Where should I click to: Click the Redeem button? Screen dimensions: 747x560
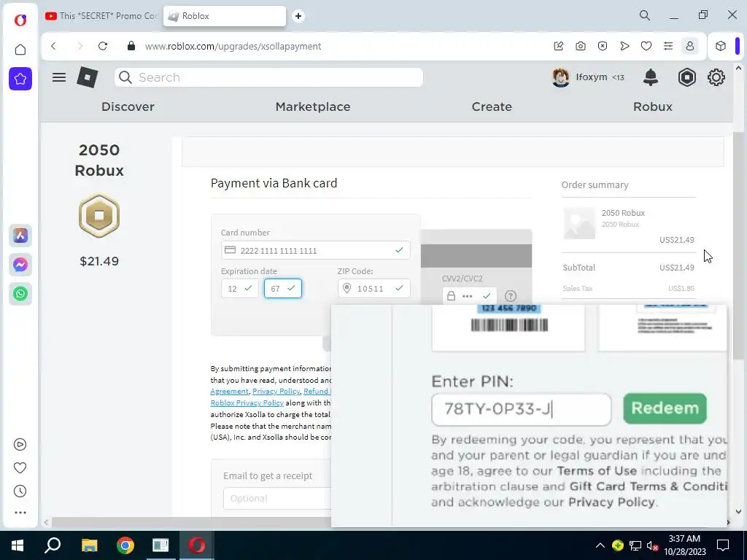[x=665, y=408]
